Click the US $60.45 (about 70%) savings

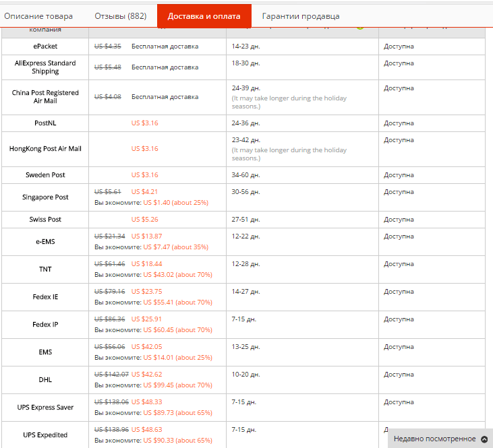pos(177,330)
